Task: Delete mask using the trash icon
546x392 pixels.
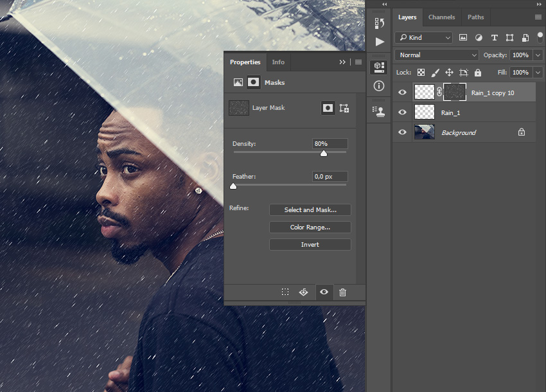Action: (x=342, y=292)
